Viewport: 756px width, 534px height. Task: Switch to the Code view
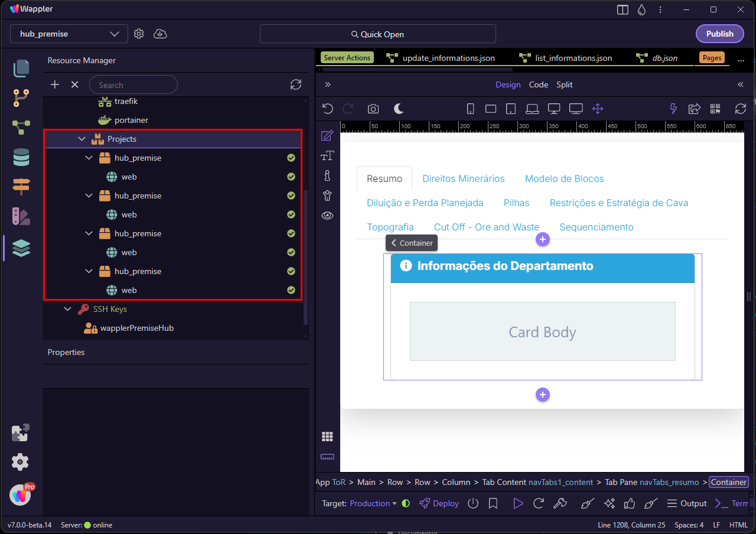click(538, 84)
